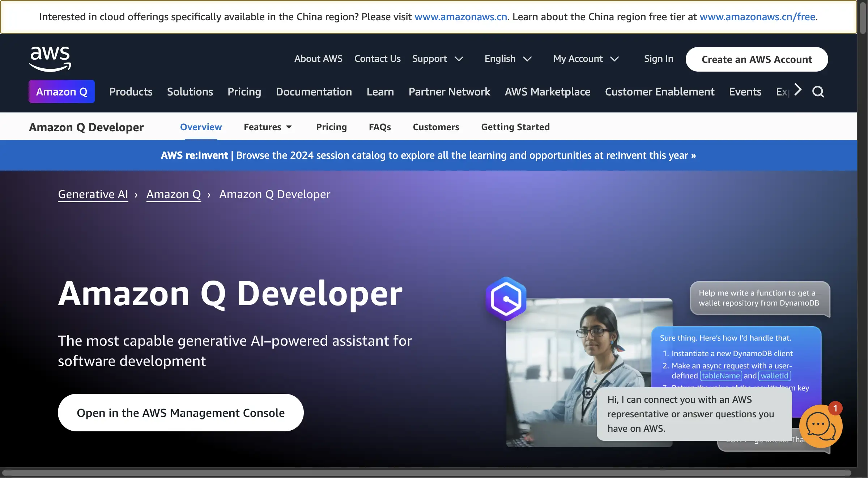Click the AWS logo

[x=50, y=59]
